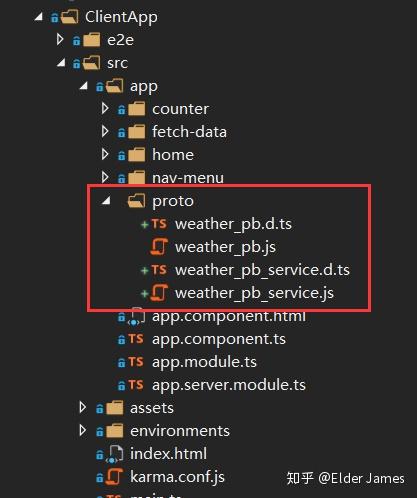Click the TS icon of weather_pb_service.d.ts
This screenshot has width=417, height=498.
(x=159, y=270)
